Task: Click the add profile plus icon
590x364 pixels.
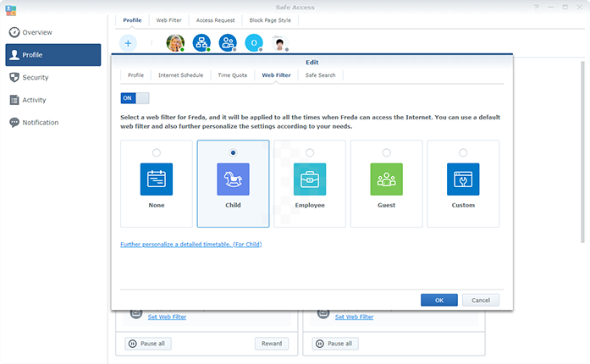Action: point(128,42)
